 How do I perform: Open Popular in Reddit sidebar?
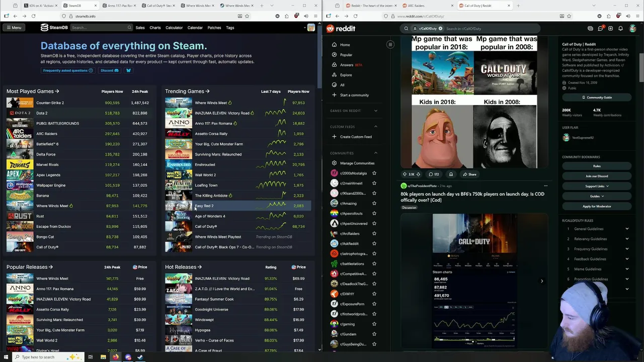point(355,55)
